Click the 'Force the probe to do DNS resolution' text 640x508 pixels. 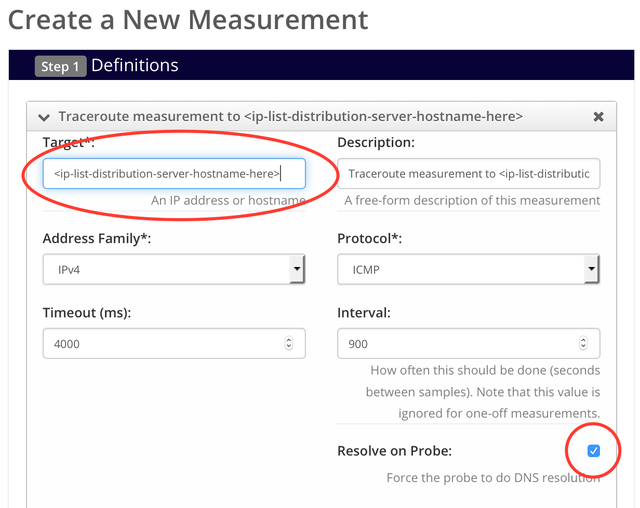point(493,478)
